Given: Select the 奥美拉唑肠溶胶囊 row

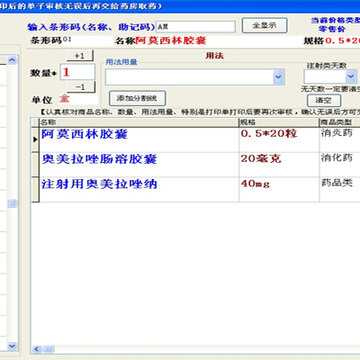Looking at the screenshot, I should click(195, 165).
